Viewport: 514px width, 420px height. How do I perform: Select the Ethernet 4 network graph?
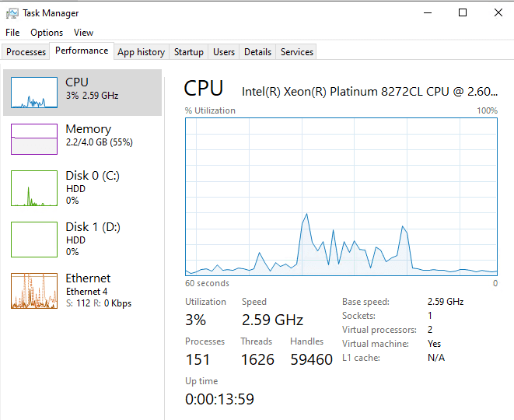coord(34,291)
